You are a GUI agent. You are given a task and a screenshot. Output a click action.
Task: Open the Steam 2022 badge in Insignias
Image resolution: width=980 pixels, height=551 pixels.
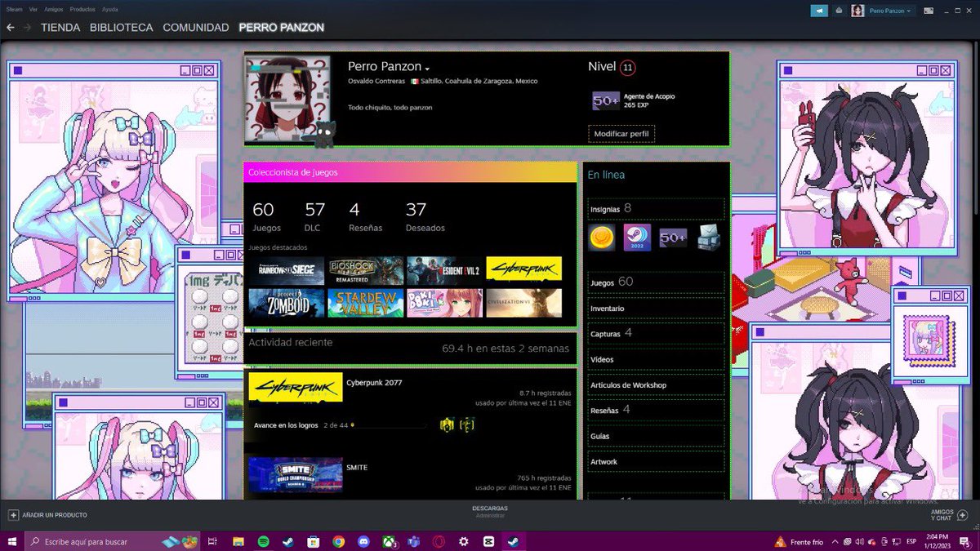click(637, 238)
